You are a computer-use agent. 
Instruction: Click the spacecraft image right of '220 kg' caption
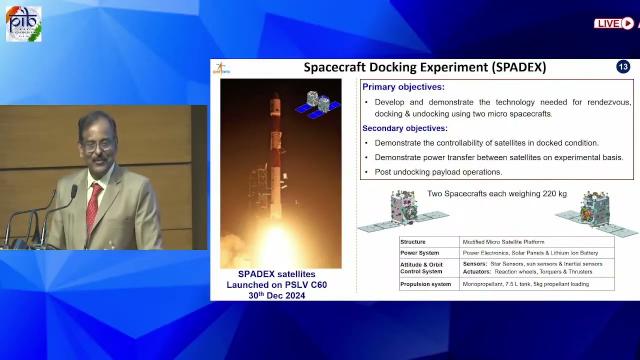point(597,213)
